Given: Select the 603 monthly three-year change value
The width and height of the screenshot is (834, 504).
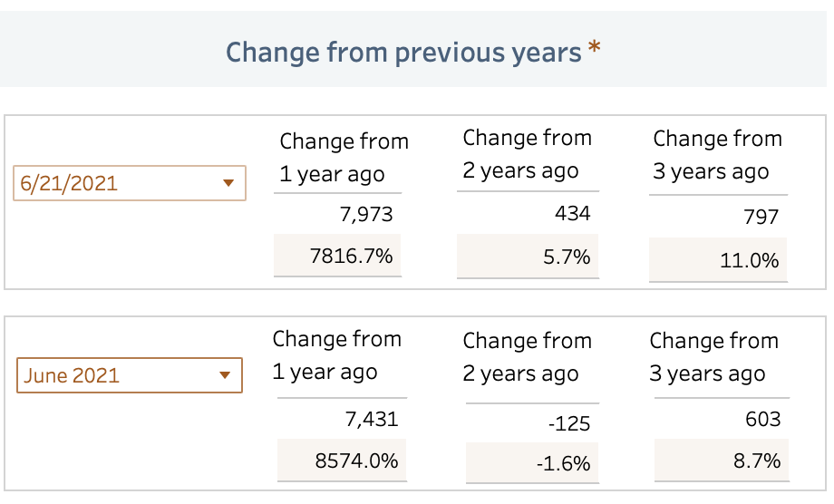Looking at the screenshot, I should [762, 420].
